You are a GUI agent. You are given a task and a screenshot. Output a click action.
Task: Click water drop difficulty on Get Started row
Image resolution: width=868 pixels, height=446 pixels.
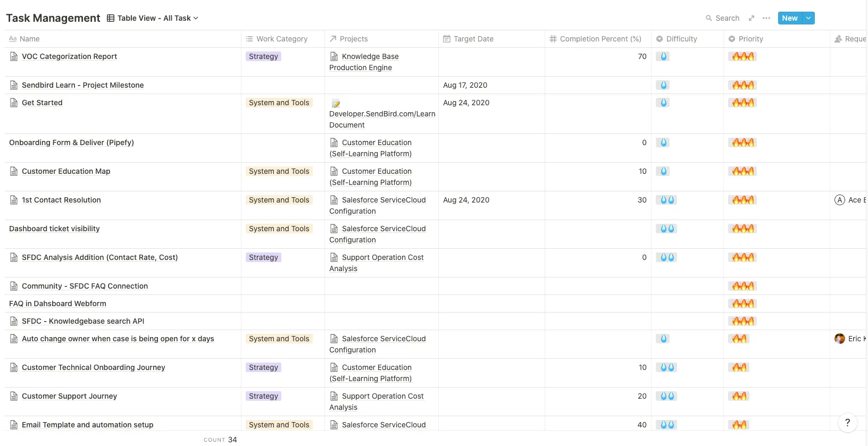tap(663, 103)
